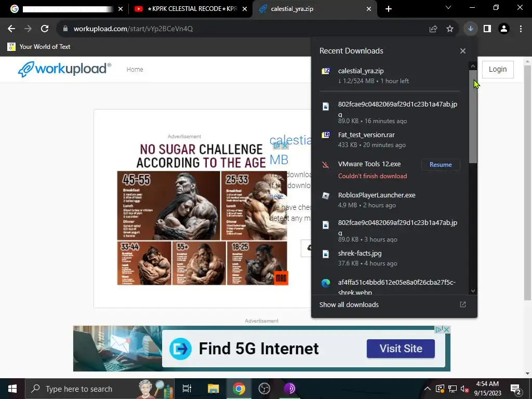The height and width of the screenshot is (399, 532).
Task: Open Task View from taskbar
Action: pos(187,389)
